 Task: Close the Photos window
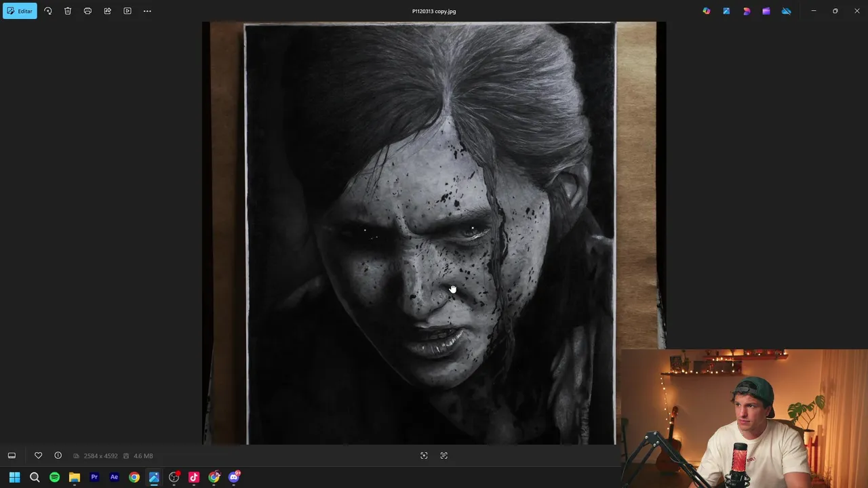click(857, 11)
